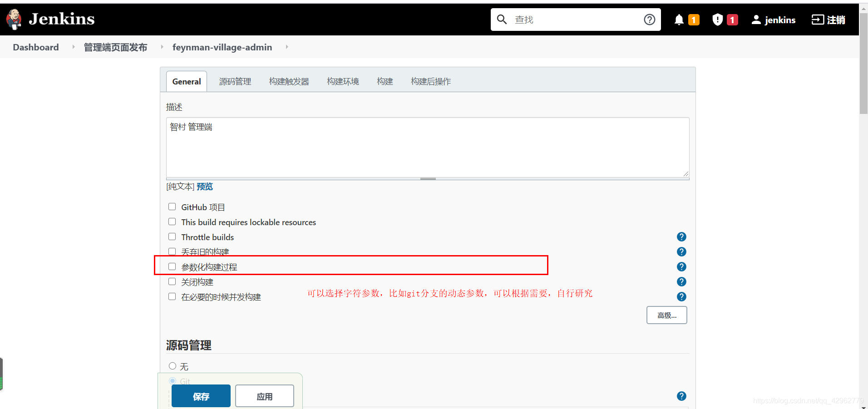Click the Jenkins butler logo icon
Screen dimensions: 868x409
pyautogui.click(x=14, y=19)
